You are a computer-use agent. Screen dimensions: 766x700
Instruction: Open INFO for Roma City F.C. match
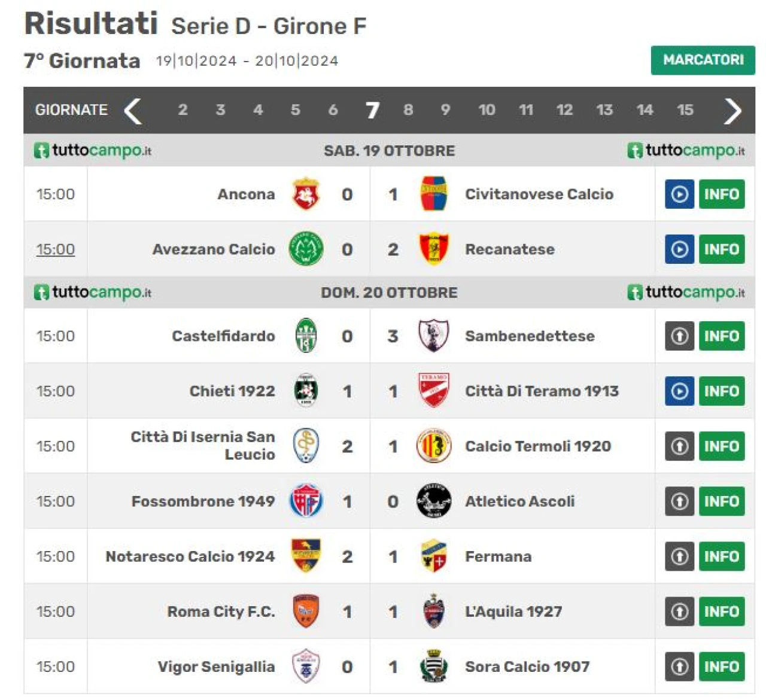[x=722, y=611]
